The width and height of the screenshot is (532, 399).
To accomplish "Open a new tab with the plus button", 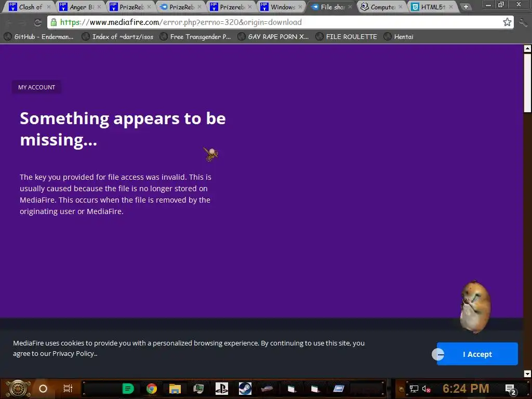I will click(x=466, y=7).
